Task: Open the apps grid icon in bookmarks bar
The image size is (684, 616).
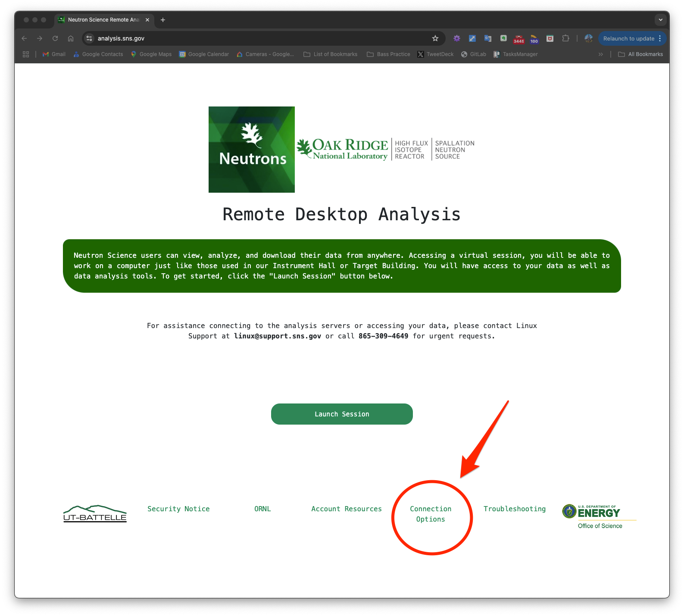Action: coord(26,54)
